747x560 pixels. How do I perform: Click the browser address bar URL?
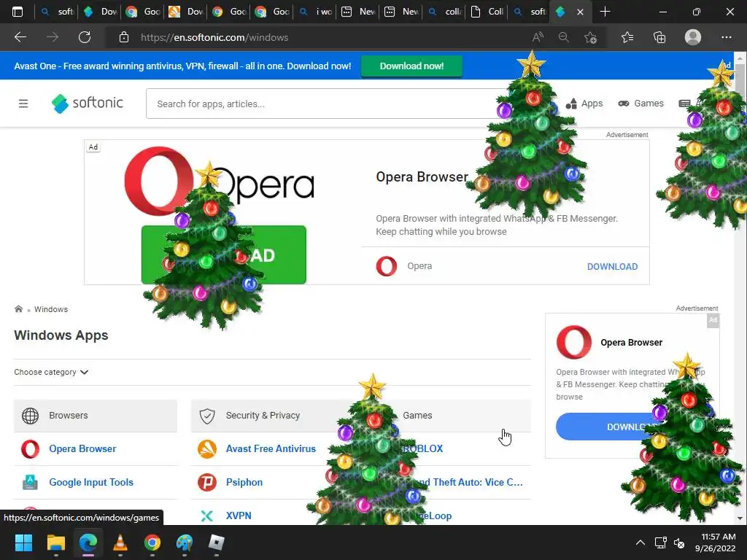click(214, 37)
